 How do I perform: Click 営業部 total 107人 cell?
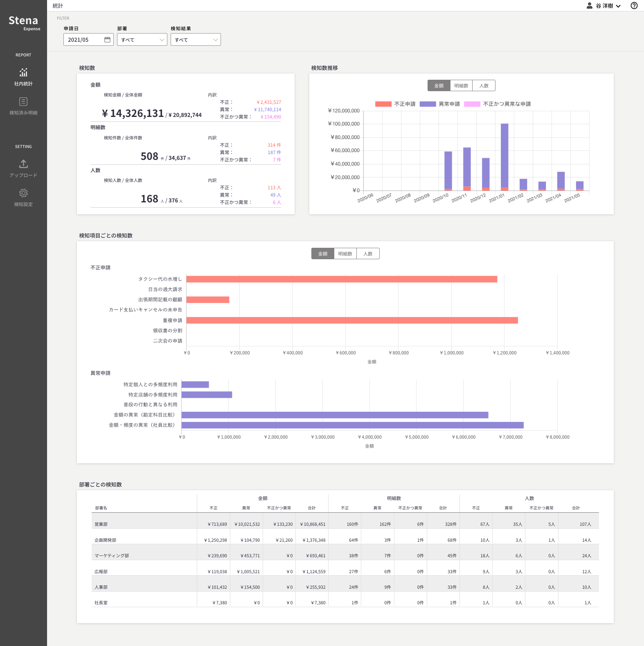click(585, 524)
